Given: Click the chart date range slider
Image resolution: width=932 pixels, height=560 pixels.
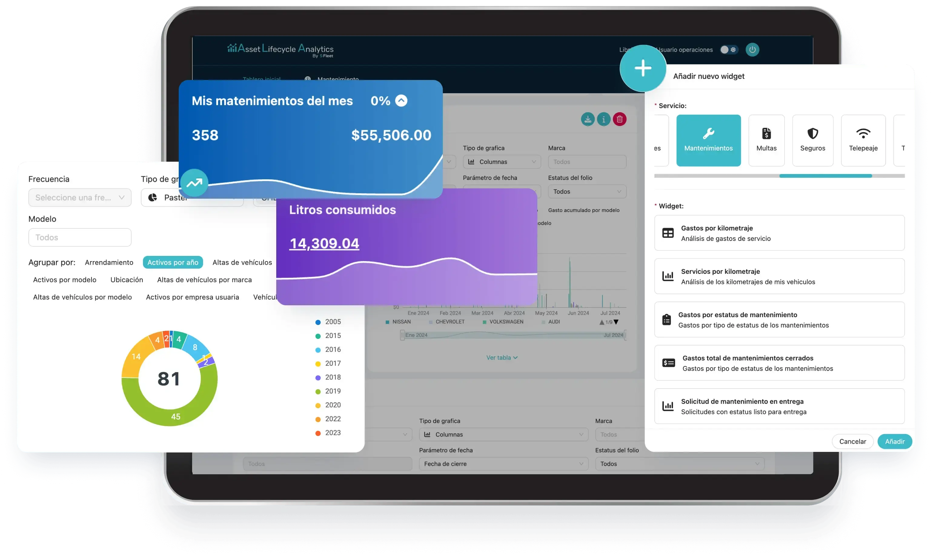Looking at the screenshot, I should tap(513, 335).
